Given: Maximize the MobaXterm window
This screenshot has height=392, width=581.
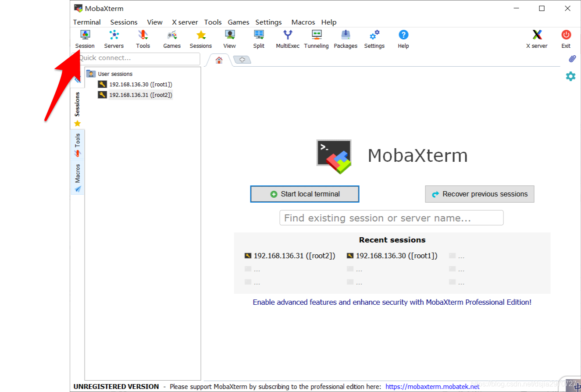Looking at the screenshot, I should [x=542, y=8].
